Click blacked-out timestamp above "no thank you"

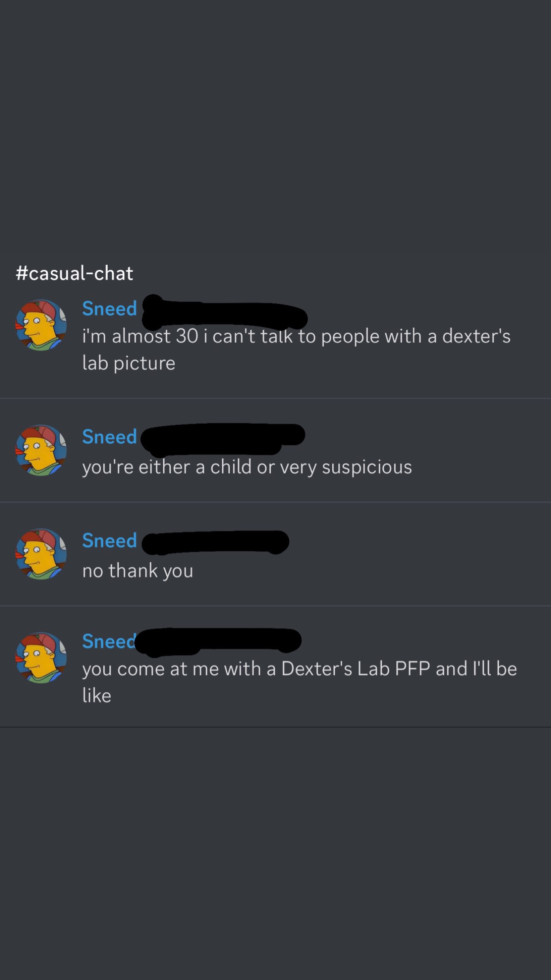215,542
